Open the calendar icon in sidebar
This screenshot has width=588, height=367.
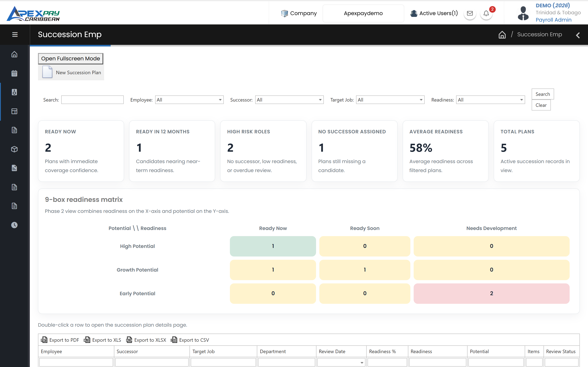click(14, 73)
